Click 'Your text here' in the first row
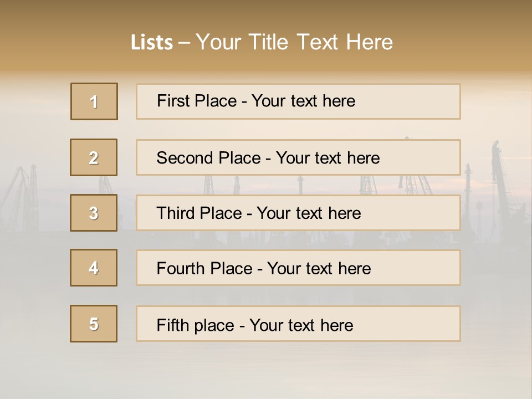532x399 pixels. 303,101
